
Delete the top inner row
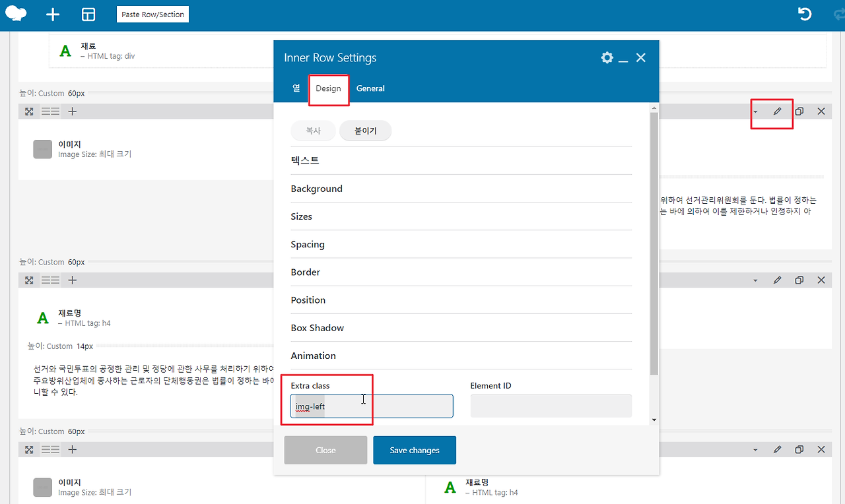pos(821,111)
